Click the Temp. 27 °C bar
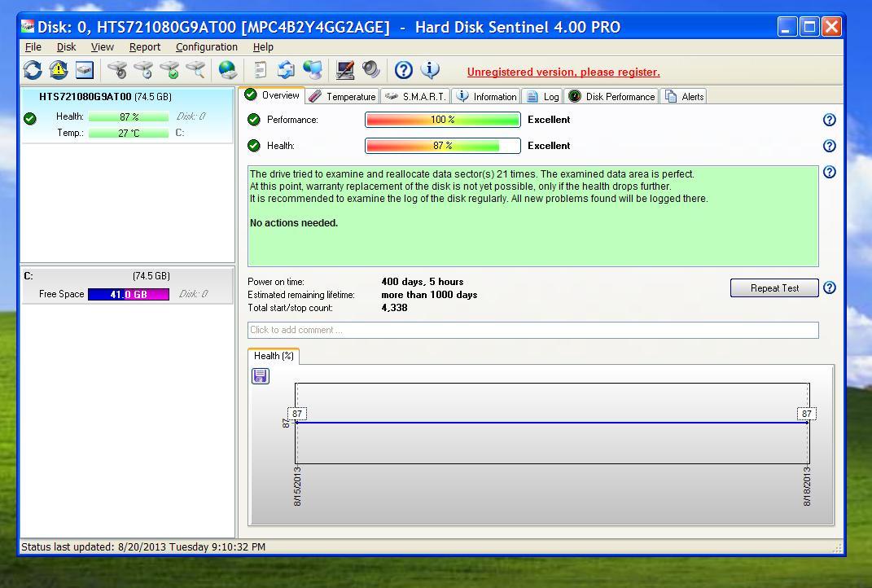The height and width of the screenshot is (588, 872). (129, 133)
